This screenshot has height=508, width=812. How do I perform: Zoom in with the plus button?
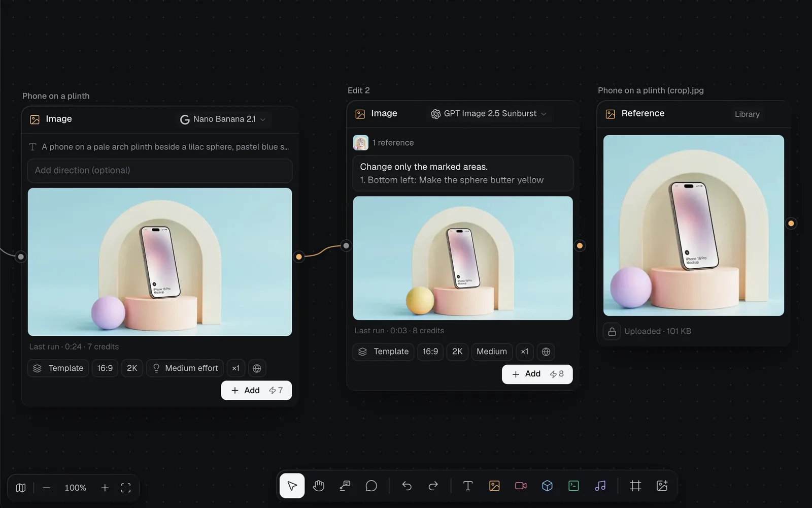[105, 488]
